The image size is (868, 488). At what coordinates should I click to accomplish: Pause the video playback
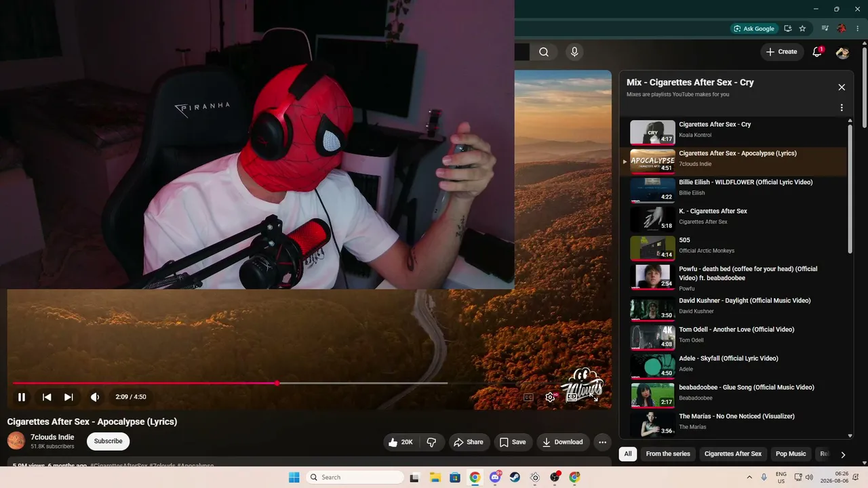22,397
